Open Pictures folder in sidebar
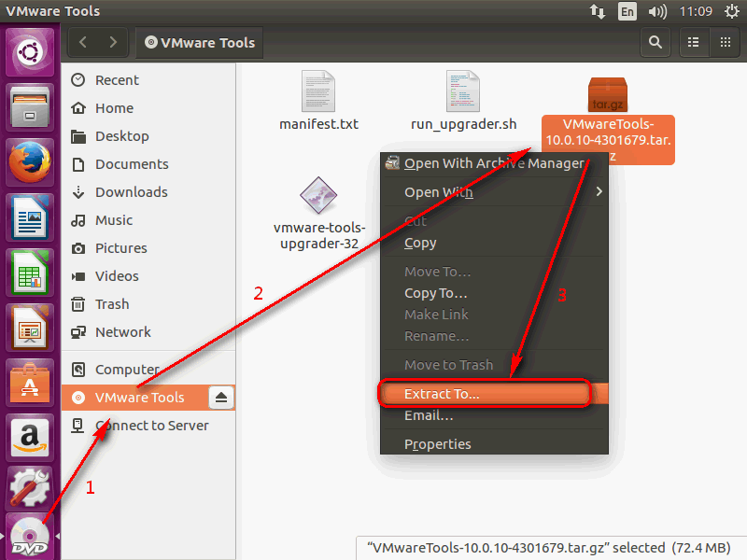Screen dimensions: 747x560 click(148, 248)
